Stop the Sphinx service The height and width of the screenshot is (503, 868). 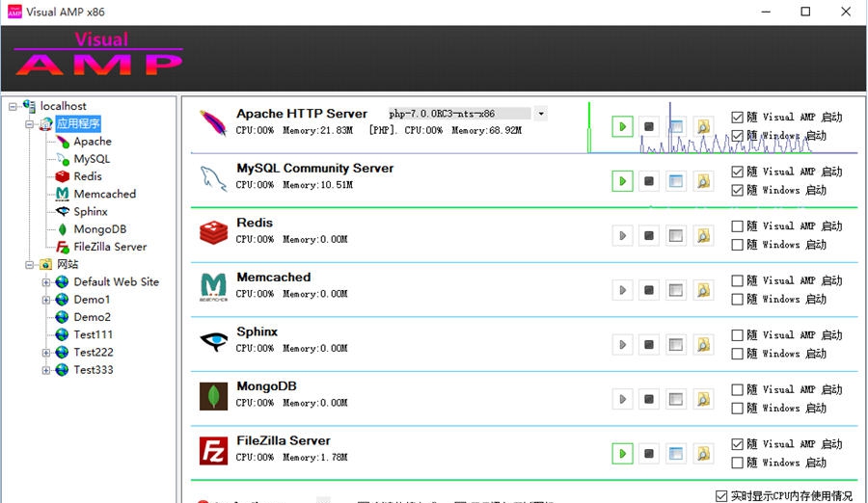click(649, 345)
